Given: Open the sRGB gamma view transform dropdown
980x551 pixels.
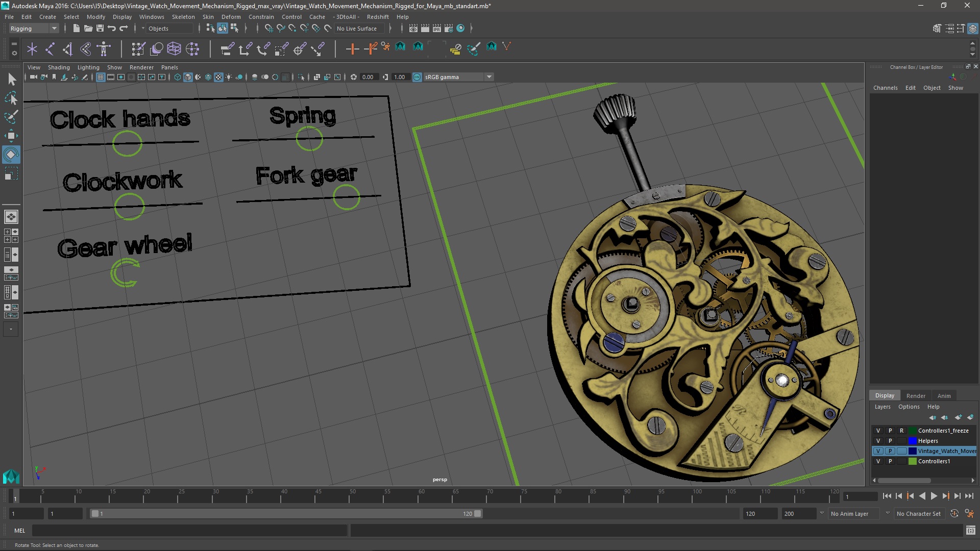Looking at the screenshot, I should 458,77.
